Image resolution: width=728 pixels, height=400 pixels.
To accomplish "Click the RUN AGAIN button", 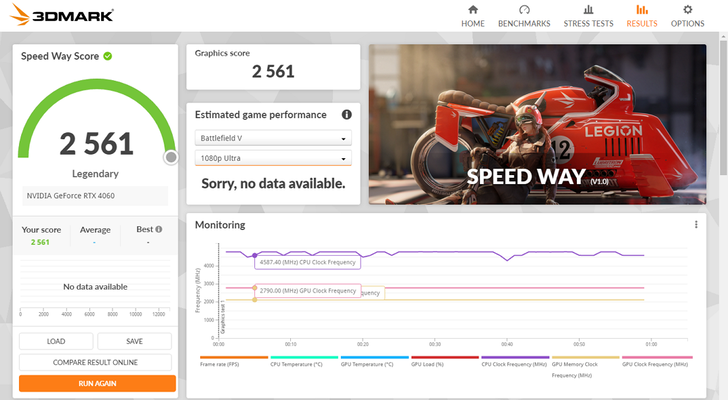I will (x=97, y=383).
